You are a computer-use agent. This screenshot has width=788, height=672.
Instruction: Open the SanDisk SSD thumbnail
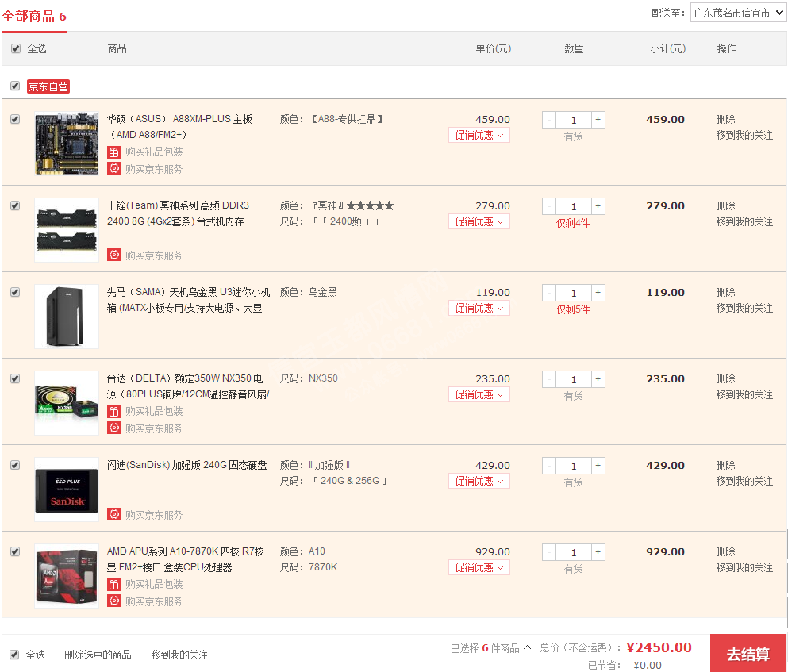[67, 489]
